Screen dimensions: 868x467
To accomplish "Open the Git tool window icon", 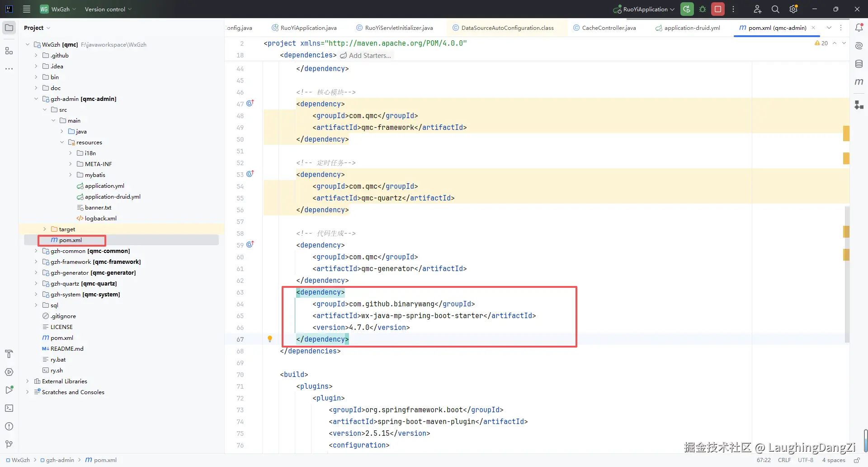I will [9, 444].
